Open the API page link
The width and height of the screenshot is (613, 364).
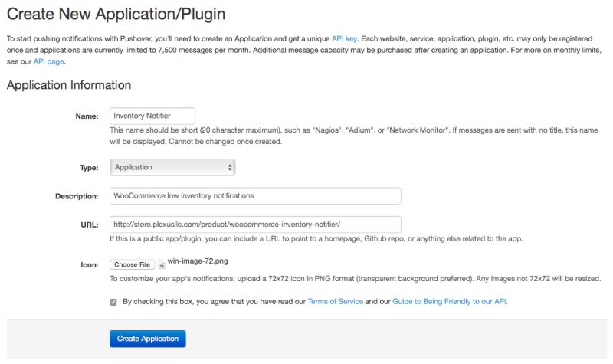tap(49, 61)
